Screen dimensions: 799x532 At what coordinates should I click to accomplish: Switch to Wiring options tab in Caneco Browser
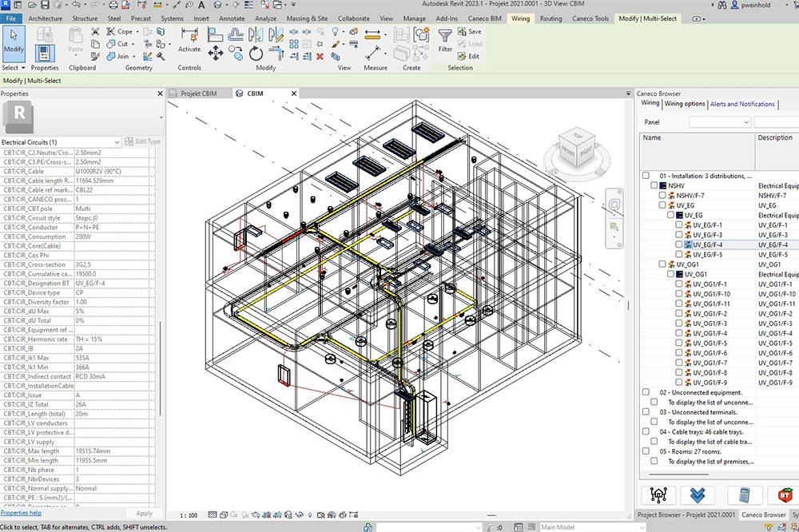(685, 104)
